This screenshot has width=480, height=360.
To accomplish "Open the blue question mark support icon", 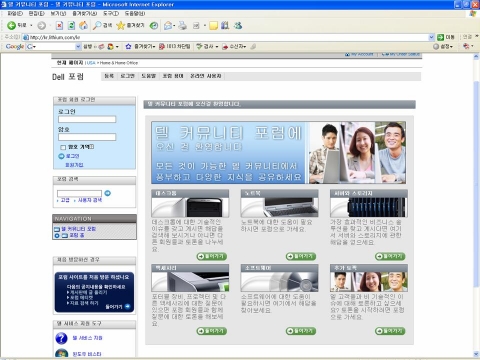I will tap(61, 338).
